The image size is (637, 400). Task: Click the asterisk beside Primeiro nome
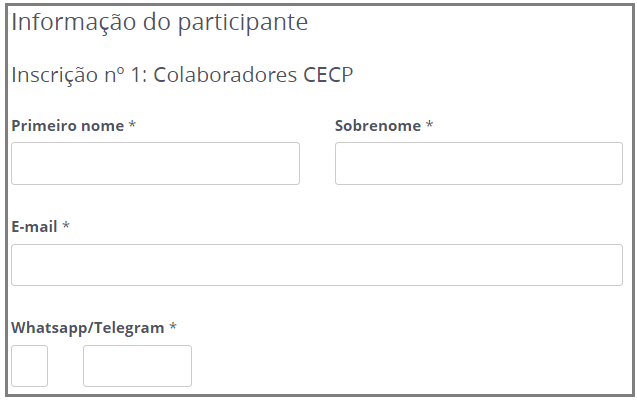(132, 126)
